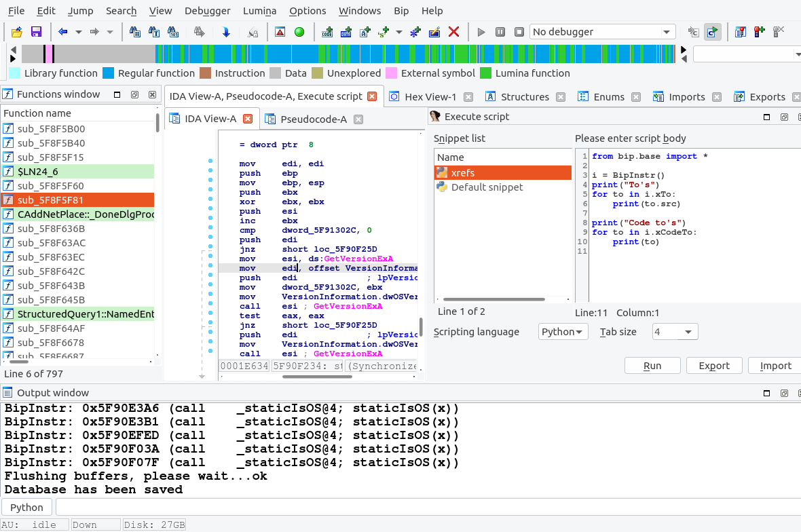Click the Run button
This screenshot has height=532, width=801.
tap(652, 366)
